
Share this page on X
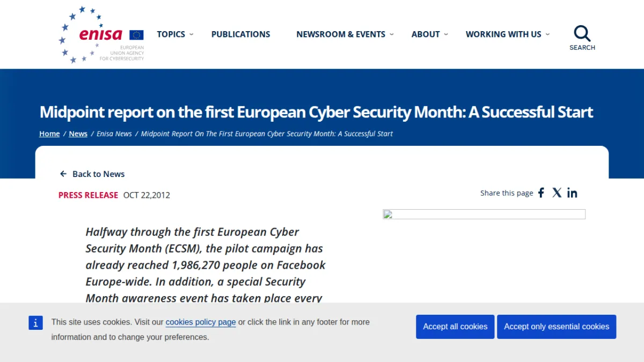point(557,193)
